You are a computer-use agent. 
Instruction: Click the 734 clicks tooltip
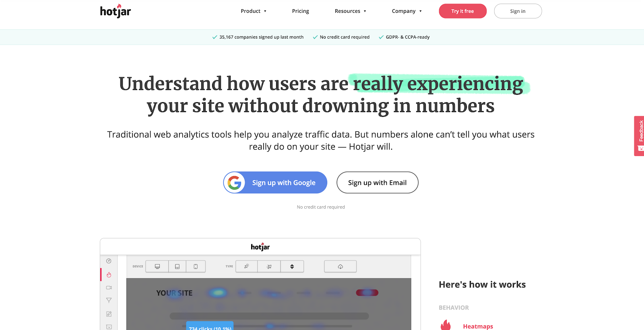pyautogui.click(x=210, y=326)
